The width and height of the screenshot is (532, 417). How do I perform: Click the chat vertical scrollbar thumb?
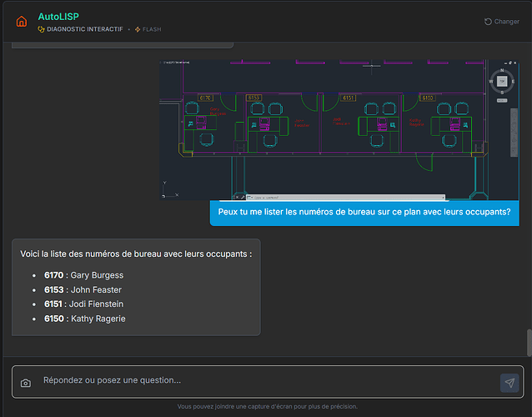coord(527,342)
